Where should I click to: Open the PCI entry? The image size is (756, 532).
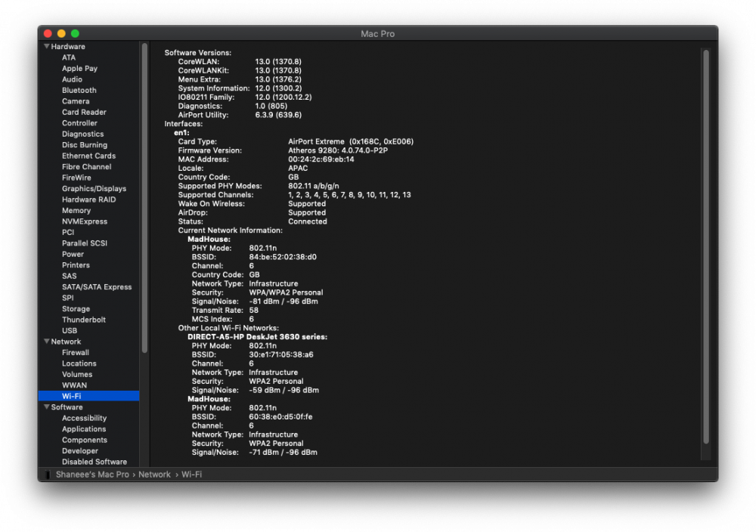[68, 232]
